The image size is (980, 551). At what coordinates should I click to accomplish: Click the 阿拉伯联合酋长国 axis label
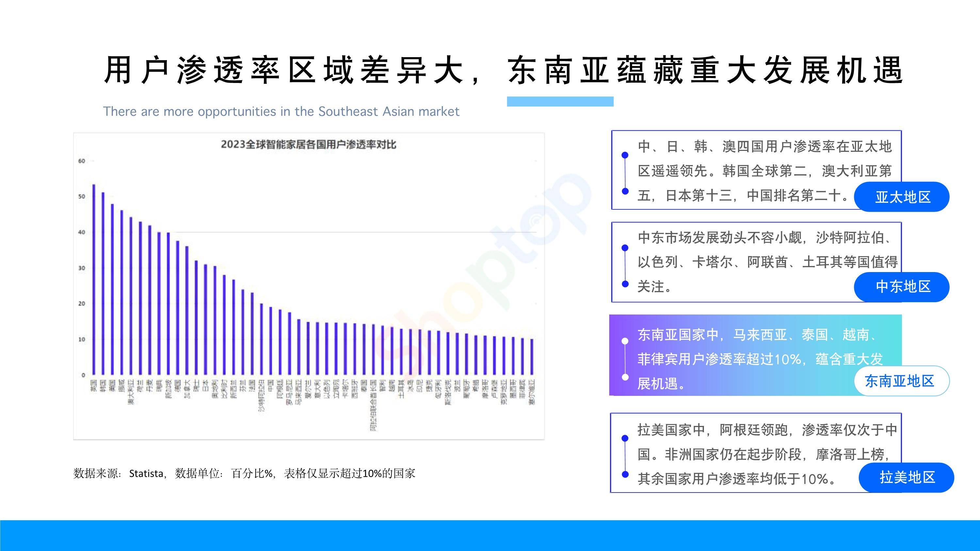[373, 405]
